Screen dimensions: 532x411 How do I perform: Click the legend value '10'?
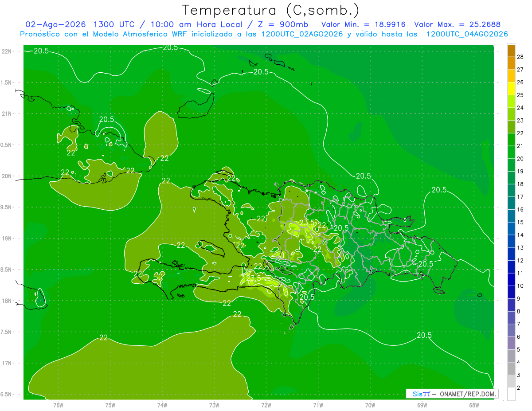[520, 286]
